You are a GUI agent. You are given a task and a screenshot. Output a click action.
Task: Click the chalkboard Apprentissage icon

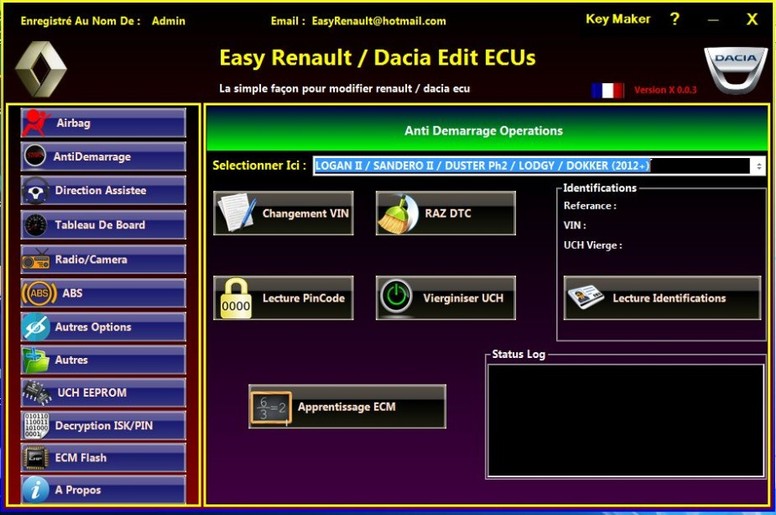271,408
